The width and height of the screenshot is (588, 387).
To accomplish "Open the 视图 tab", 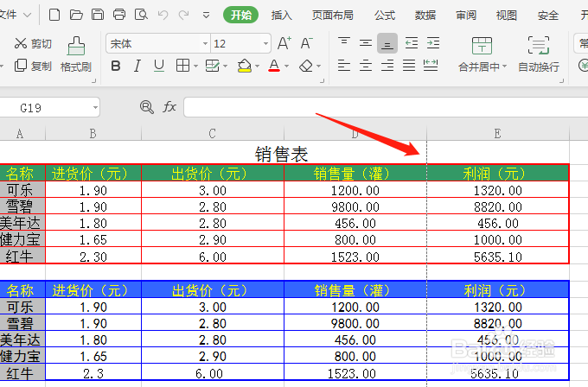I will [x=507, y=16].
